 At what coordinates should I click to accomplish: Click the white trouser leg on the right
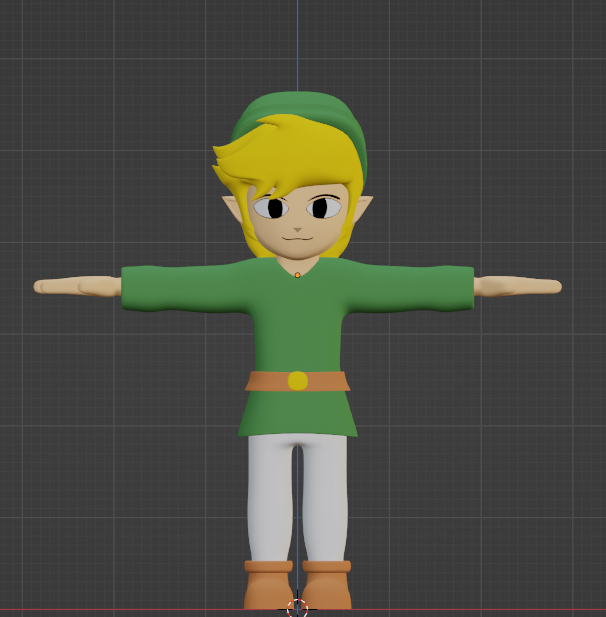pos(324,498)
